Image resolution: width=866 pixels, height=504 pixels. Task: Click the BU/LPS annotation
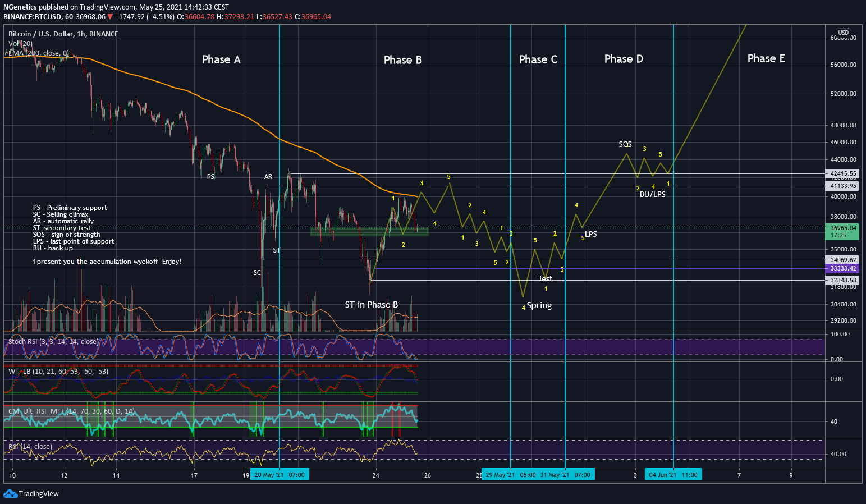click(x=653, y=194)
